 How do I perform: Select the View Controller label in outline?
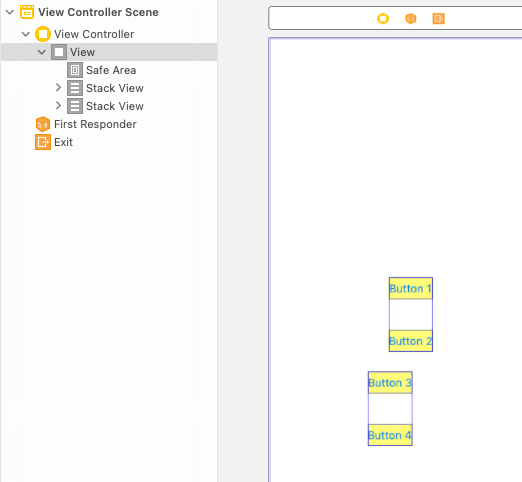(x=94, y=34)
